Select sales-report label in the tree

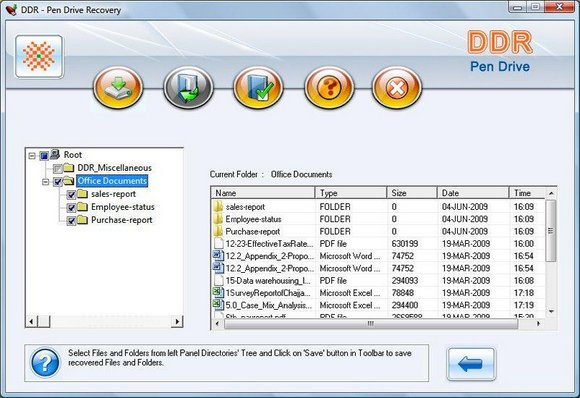pyautogui.click(x=113, y=194)
